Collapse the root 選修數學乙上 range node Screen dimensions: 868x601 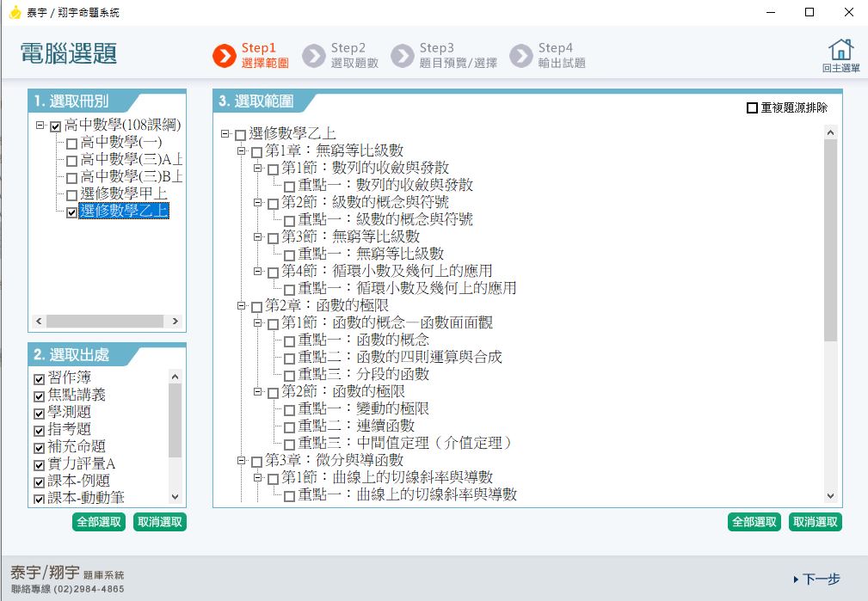click(x=225, y=133)
